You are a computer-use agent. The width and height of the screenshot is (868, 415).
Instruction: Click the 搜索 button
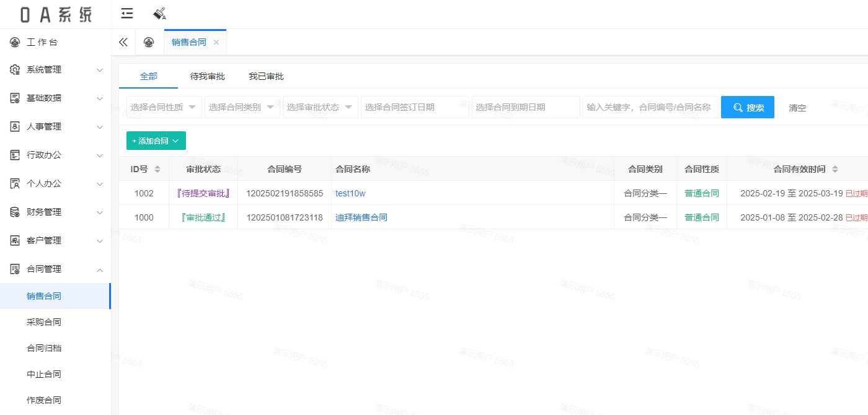748,107
